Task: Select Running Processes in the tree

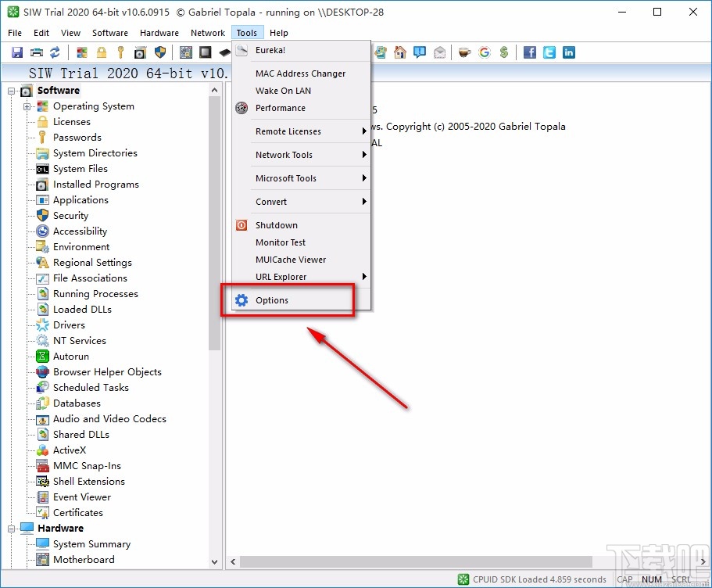Action: click(95, 294)
